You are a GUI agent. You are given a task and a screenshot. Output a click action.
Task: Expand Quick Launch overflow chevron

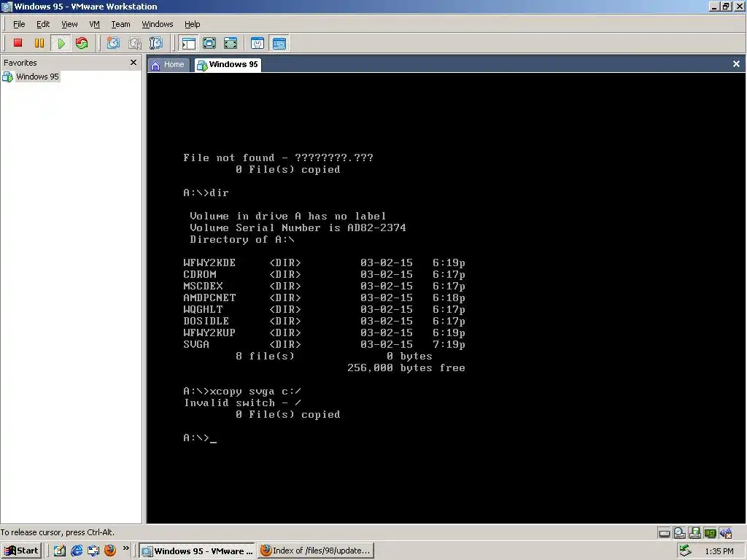[125, 548]
